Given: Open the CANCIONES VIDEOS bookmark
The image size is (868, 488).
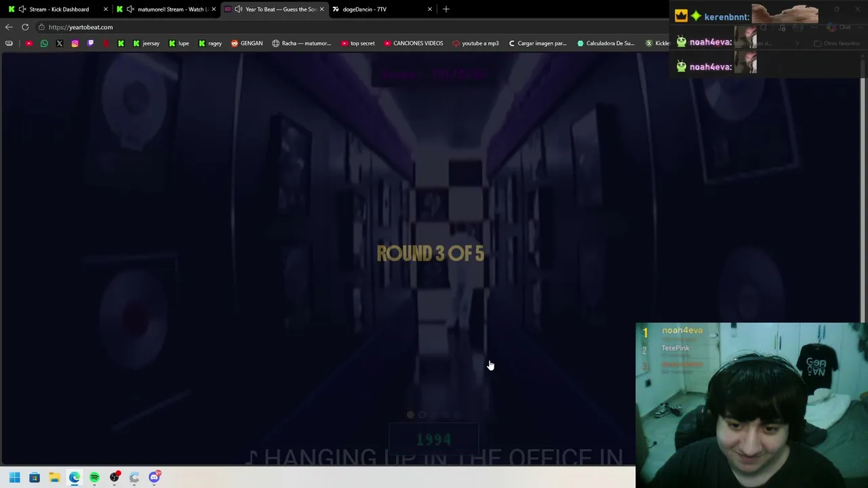Looking at the screenshot, I should pos(413,43).
